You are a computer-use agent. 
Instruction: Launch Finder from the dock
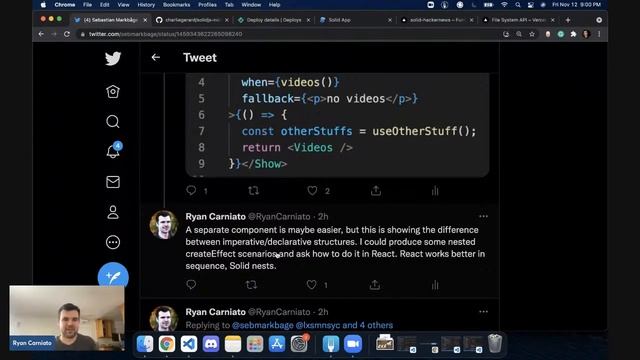(x=145, y=344)
